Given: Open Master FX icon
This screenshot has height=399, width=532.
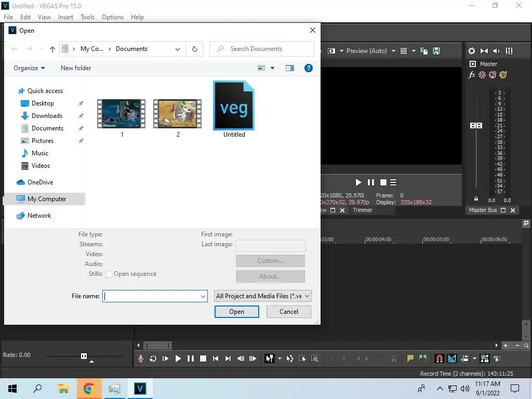Looking at the screenshot, I should point(472,75).
